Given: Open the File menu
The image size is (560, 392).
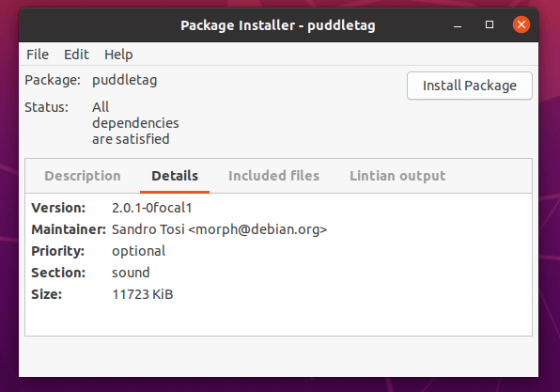Looking at the screenshot, I should [x=38, y=55].
